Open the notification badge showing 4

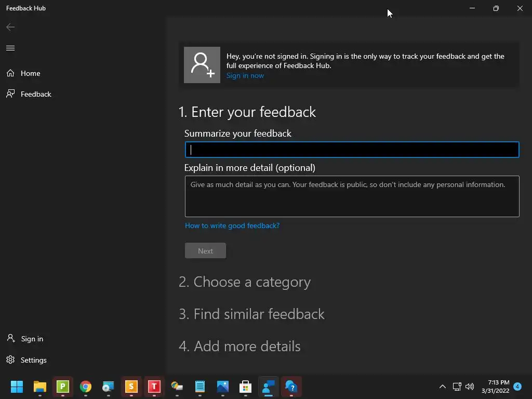[517, 387]
